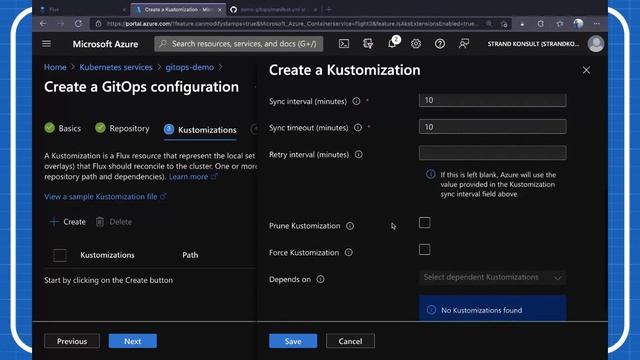Click the browser back arrow
Image resolution: width=640 pixels, height=360 pixels.
click(43, 24)
